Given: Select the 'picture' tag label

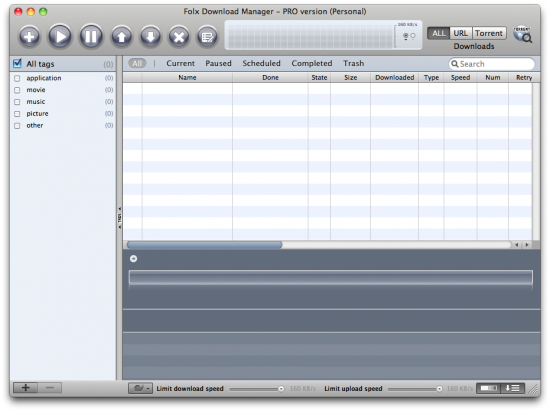Looking at the screenshot, I should [37, 114].
